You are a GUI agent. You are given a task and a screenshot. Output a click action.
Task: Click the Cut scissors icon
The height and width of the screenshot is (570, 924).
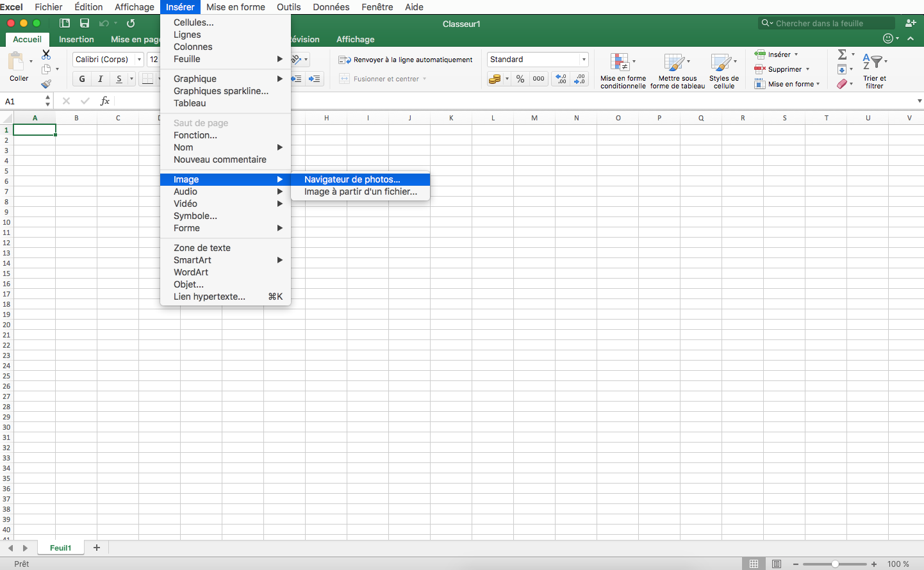46,55
